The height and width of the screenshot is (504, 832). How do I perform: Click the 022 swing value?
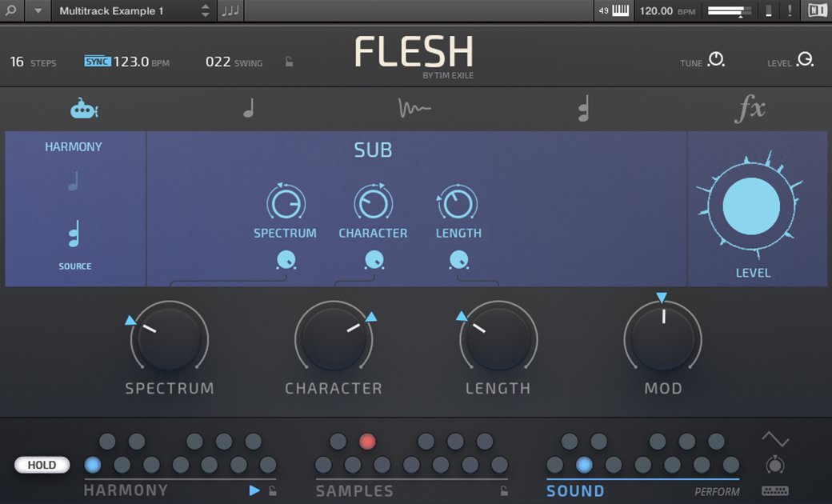coord(218,62)
